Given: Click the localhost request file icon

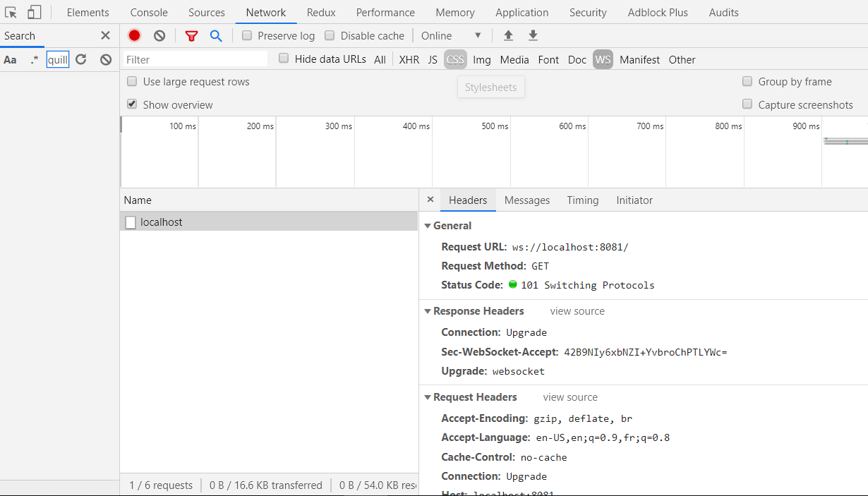Looking at the screenshot, I should point(131,222).
